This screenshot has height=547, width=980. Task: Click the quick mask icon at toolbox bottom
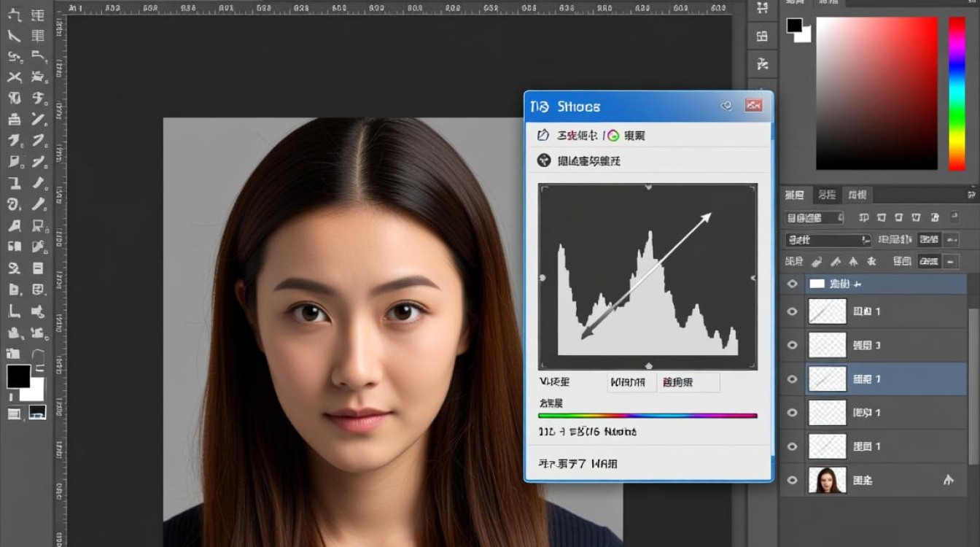(14, 414)
